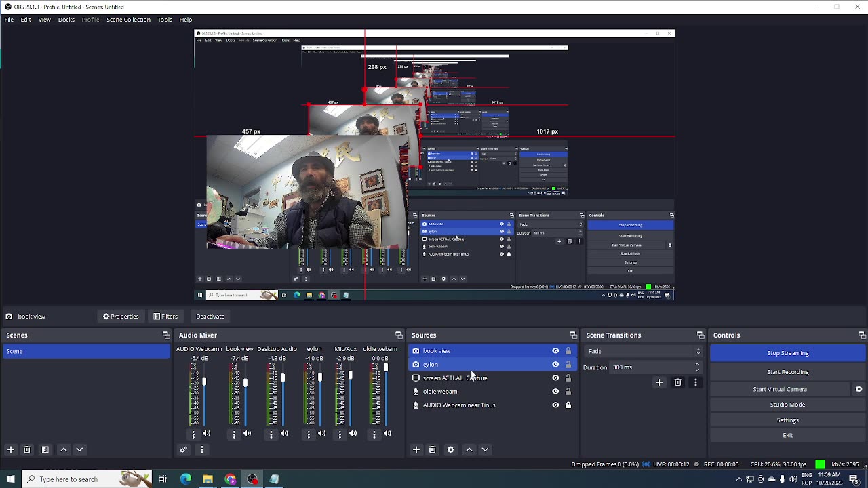Viewport: 868px width, 488px height.
Task: Open transition properties three-dot menu
Action: 695,382
